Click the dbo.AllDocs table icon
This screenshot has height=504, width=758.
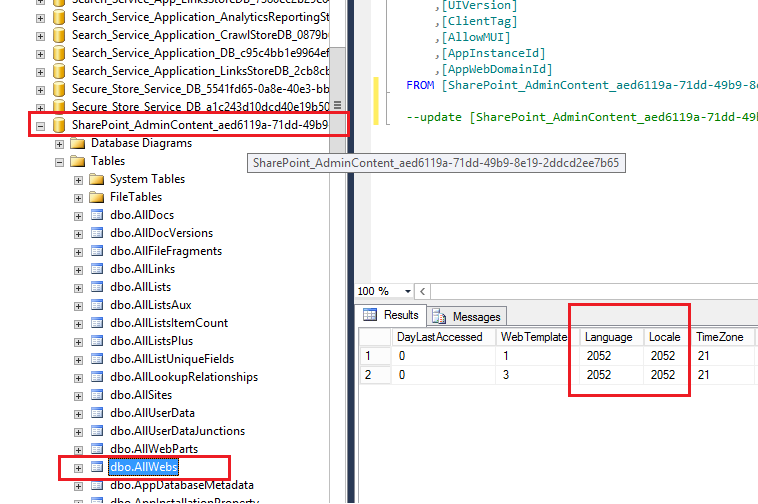click(x=97, y=215)
